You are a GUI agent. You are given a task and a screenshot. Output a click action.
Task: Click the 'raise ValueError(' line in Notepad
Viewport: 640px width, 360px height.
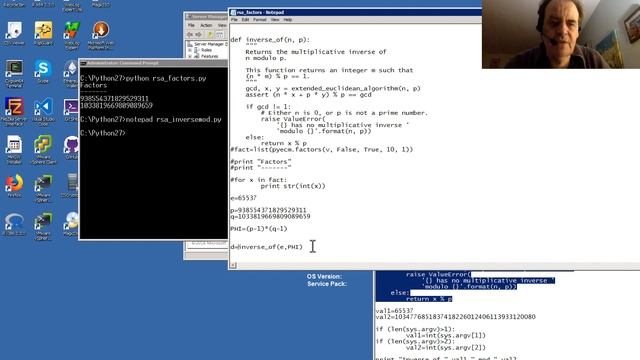(x=293, y=119)
